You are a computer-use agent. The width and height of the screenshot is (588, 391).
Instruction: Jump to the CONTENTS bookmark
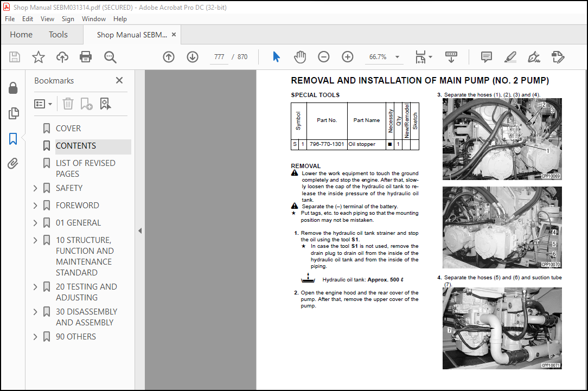[76, 146]
